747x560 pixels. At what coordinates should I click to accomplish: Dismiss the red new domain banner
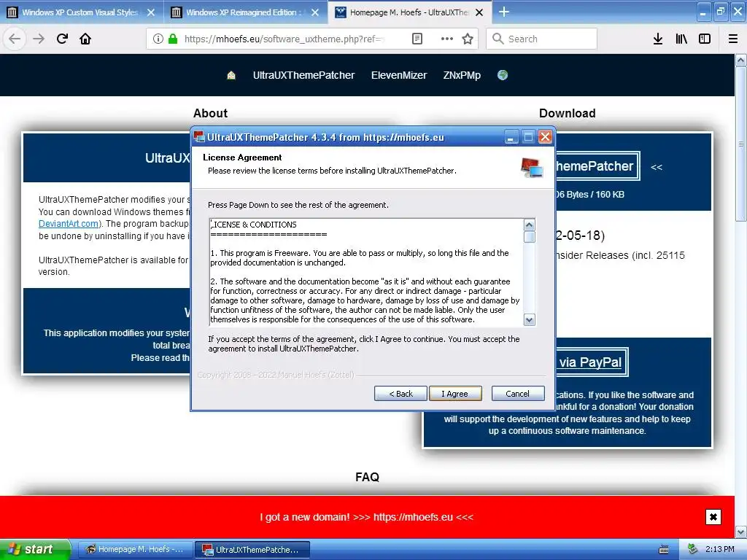coord(713,517)
